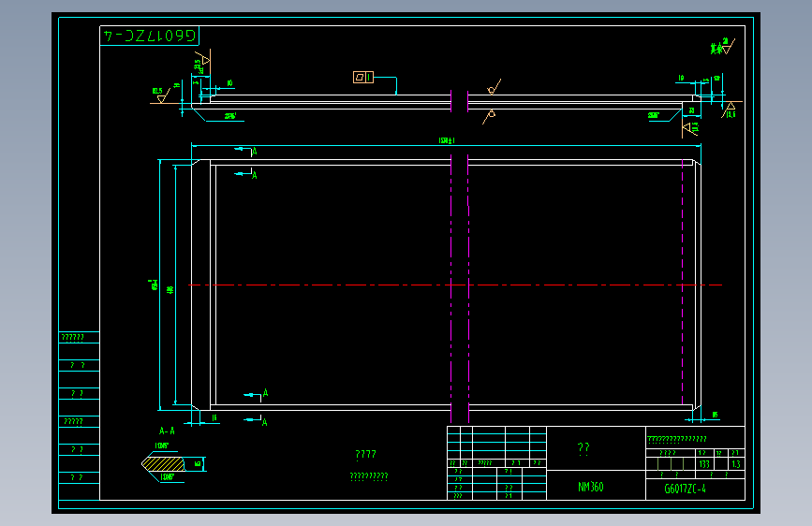This screenshot has height=526, width=812.
Task: Click the top-right surface finish symbol
Action: [x=723, y=46]
